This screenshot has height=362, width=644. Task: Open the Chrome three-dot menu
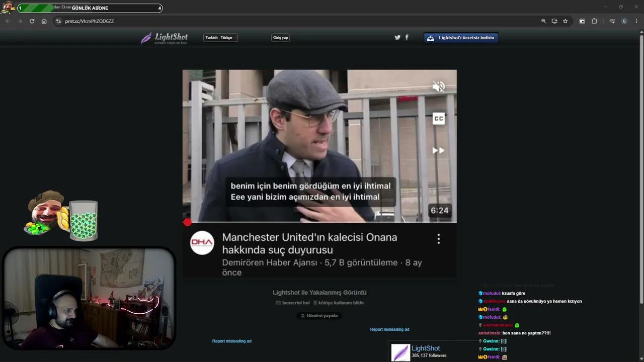[636, 21]
